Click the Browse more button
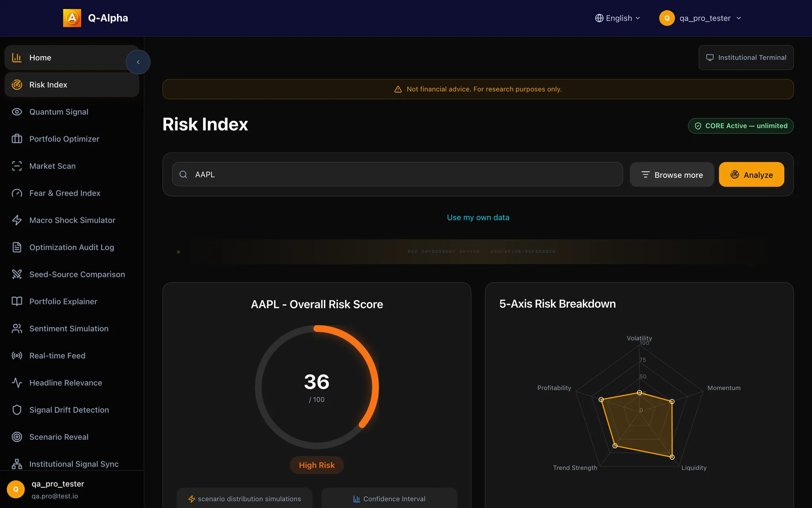 (672, 175)
